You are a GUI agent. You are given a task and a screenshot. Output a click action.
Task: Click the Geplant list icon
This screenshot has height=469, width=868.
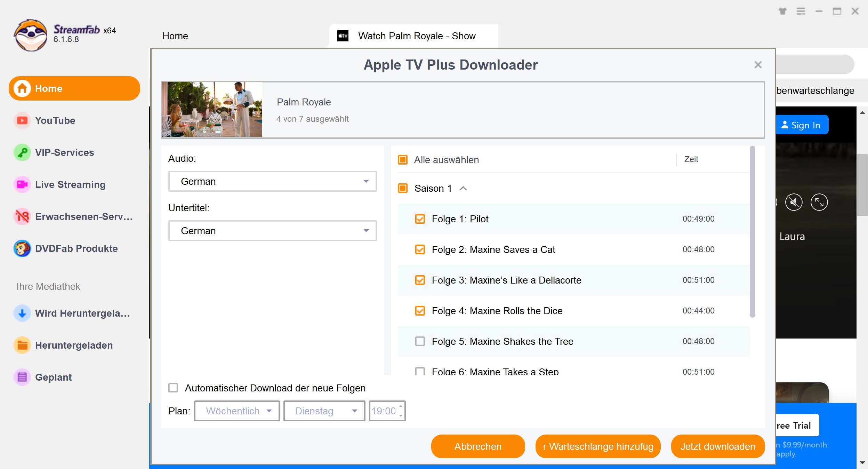pos(22,377)
